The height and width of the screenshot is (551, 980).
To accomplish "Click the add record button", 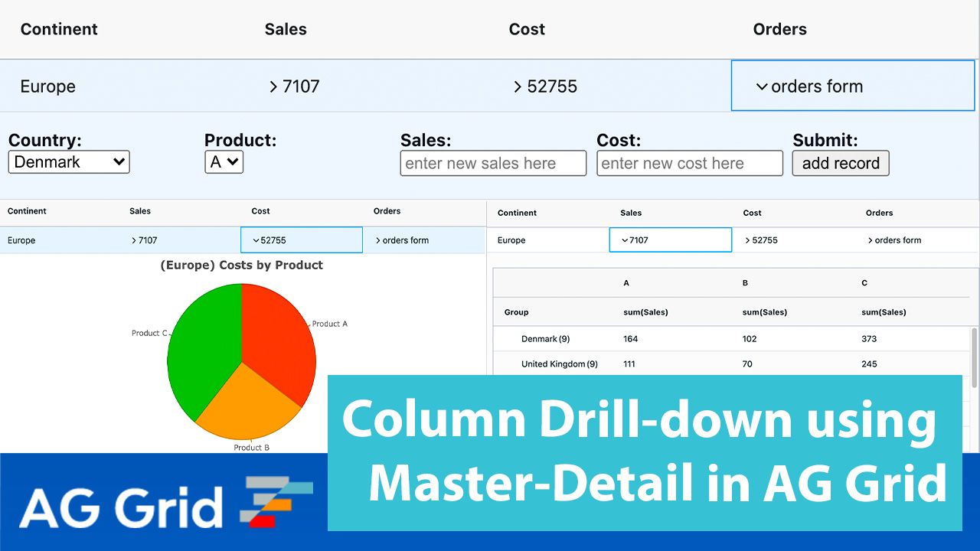I will tap(841, 163).
